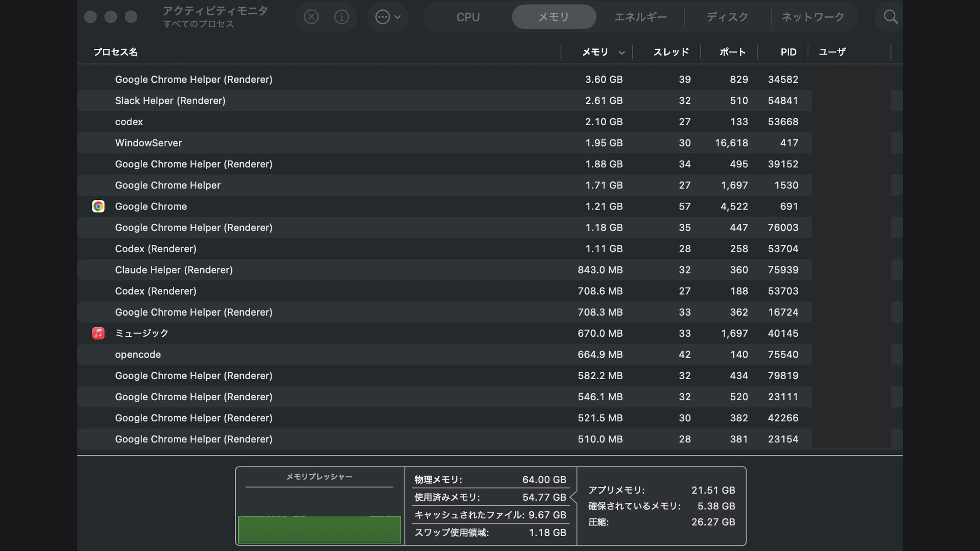
Task: Open the process info (i) icon
Action: pos(341,17)
